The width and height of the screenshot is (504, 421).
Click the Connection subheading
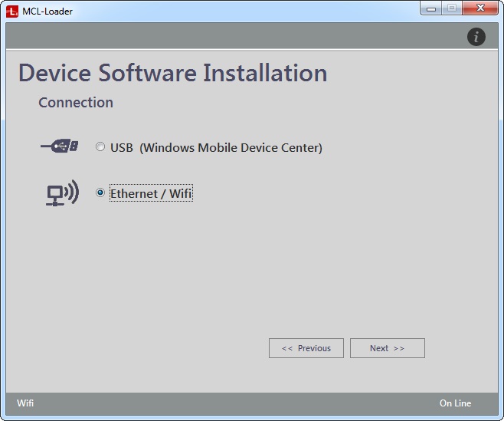(76, 103)
